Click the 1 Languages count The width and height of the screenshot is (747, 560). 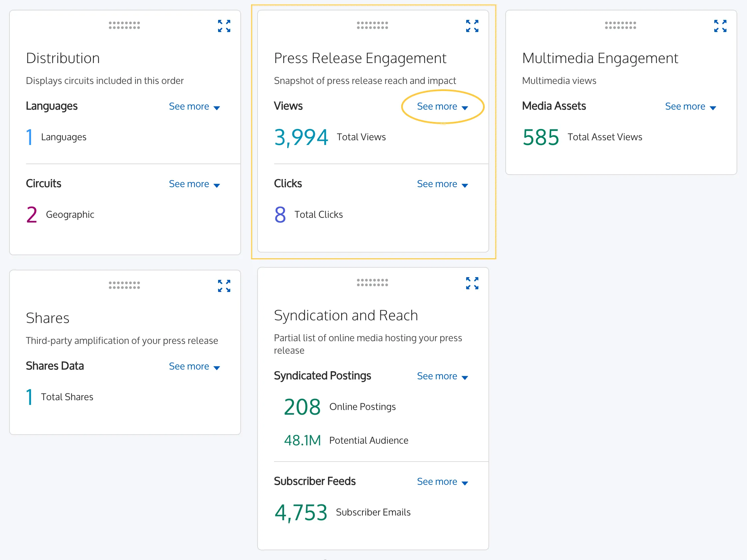(x=29, y=137)
